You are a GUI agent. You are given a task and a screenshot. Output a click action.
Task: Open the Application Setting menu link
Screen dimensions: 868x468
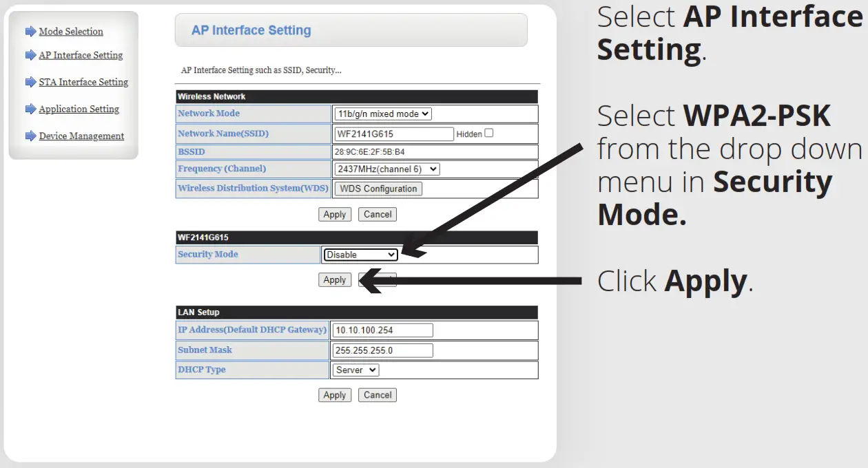click(x=79, y=109)
